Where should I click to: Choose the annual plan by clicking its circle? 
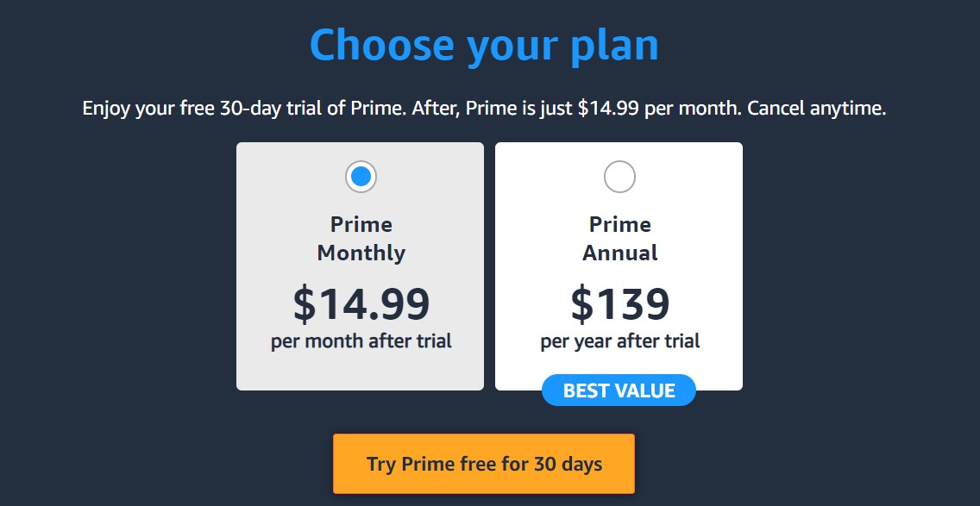(x=619, y=176)
